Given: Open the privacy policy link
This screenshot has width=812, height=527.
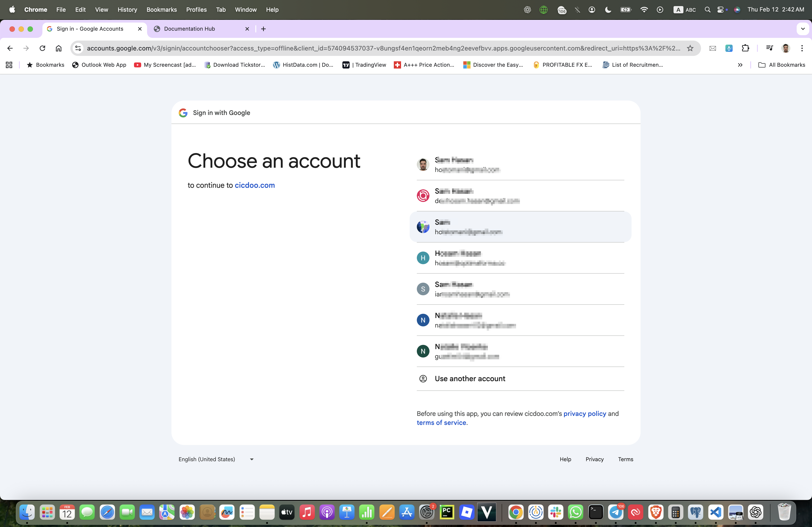Looking at the screenshot, I should tap(584, 413).
